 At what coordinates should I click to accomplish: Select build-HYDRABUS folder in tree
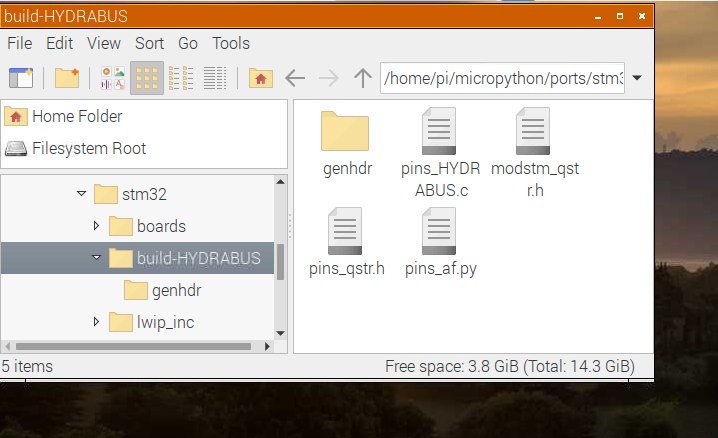click(185, 258)
